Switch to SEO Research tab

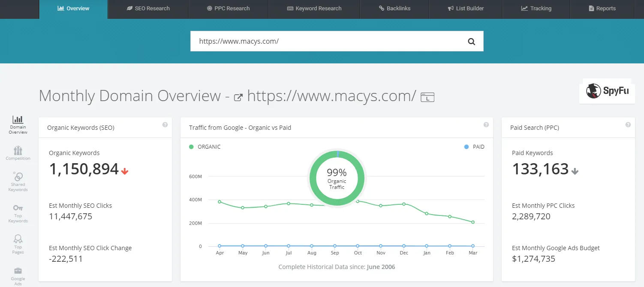click(148, 9)
